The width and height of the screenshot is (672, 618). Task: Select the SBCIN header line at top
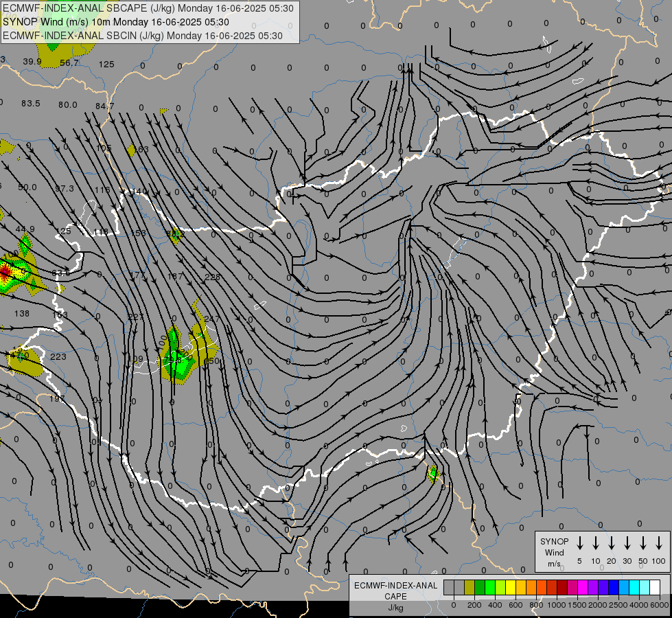pos(143,36)
